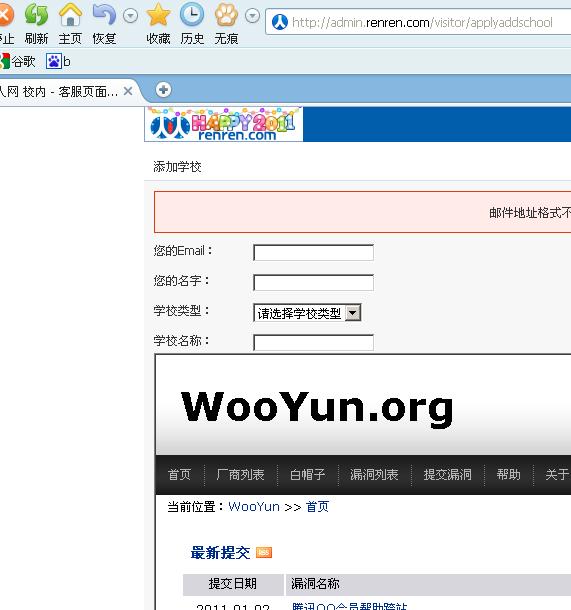Click the 邮件地址格式 error message

[530, 212]
